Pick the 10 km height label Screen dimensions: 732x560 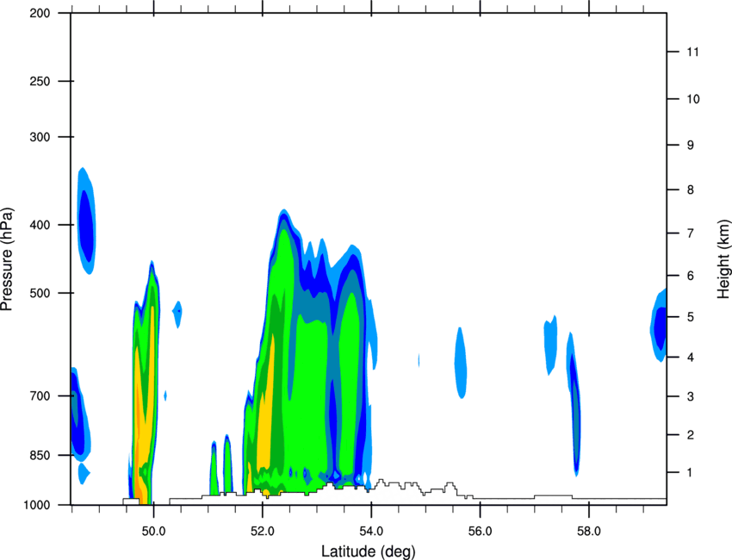pos(693,99)
